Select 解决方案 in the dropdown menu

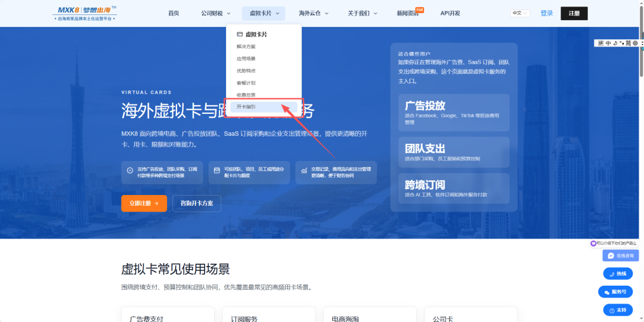tap(246, 47)
